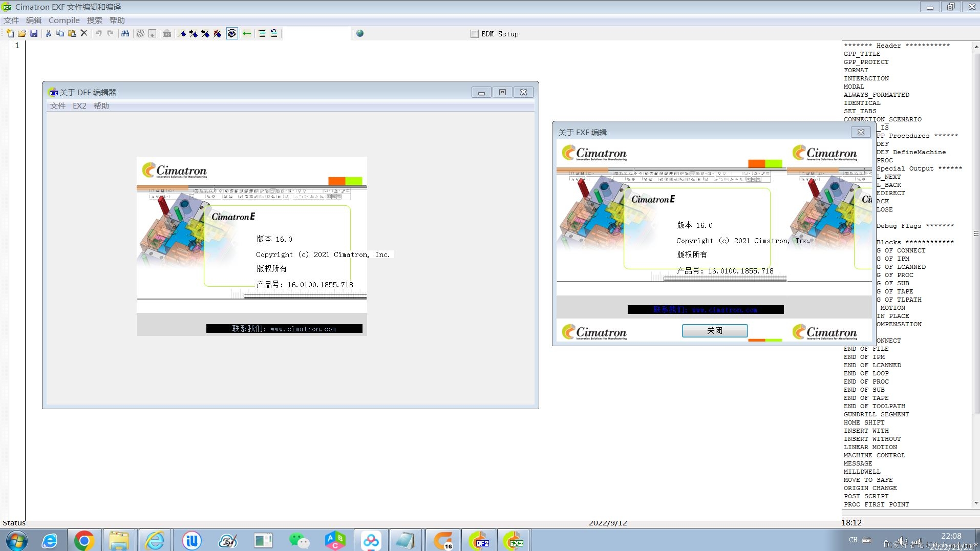Create a new file from the toolbar
This screenshot has height=551, width=980.
pos(10,33)
